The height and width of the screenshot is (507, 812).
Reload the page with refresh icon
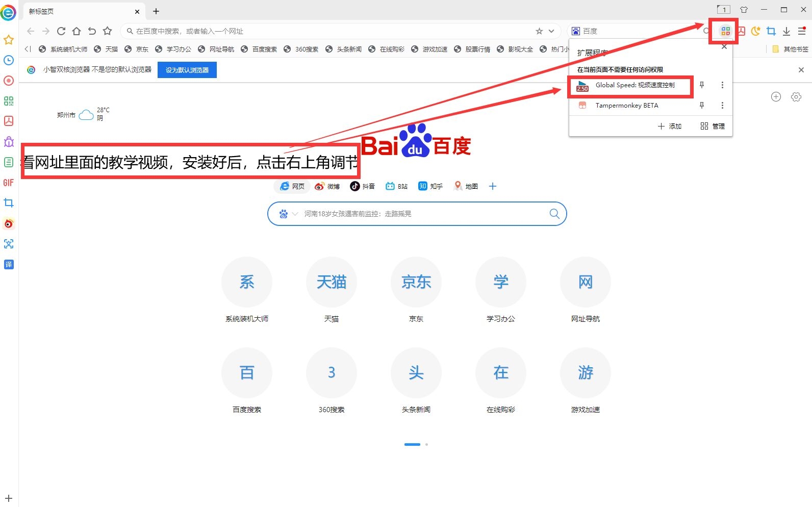(61, 31)
